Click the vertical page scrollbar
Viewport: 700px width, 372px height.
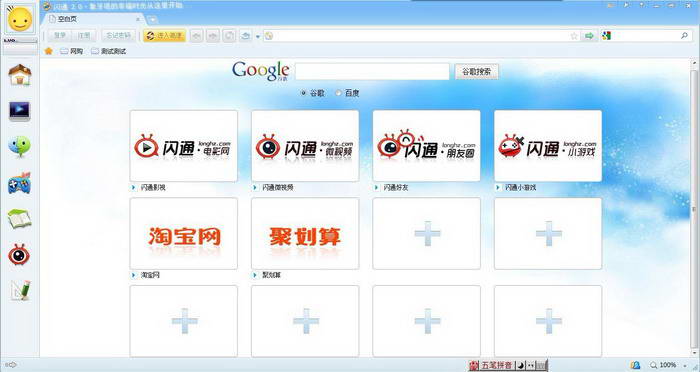(694, 209)
